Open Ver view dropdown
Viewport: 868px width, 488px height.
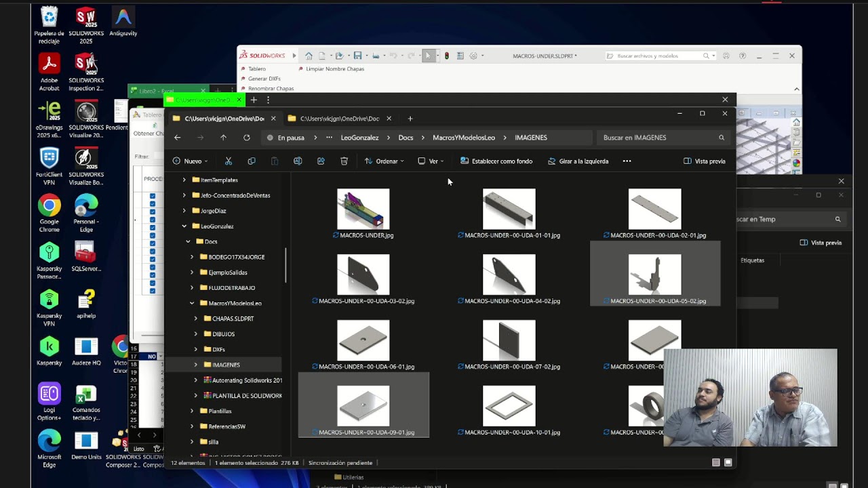pos(431,161)
